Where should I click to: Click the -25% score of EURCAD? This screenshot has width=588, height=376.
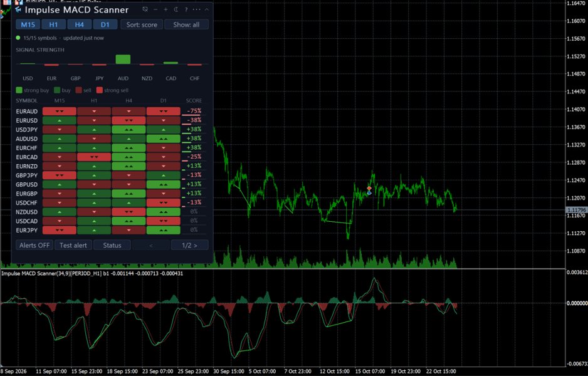coord(194,157)
